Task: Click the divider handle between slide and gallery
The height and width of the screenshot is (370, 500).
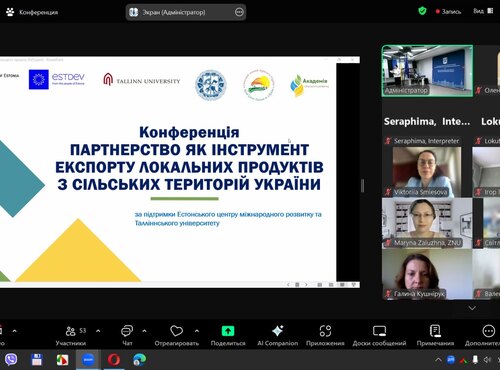Action: click(363, 185)
